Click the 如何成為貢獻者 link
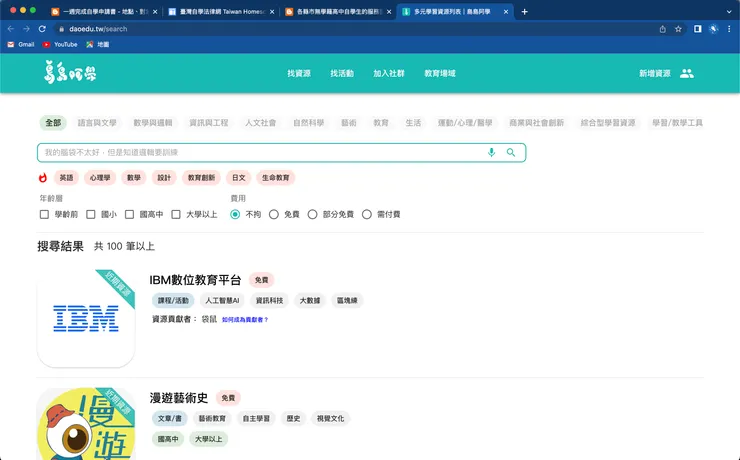 (245, 320)
